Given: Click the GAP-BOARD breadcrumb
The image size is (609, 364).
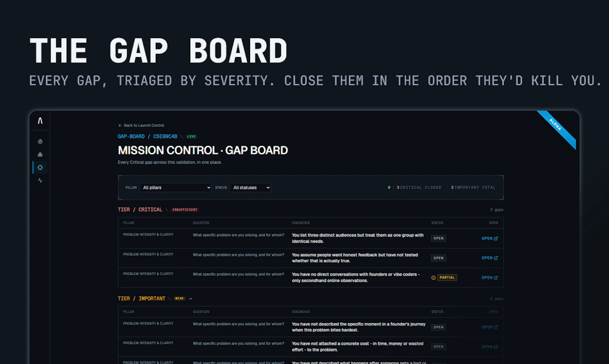Looking at the screenshot, I should pos(131,136).
